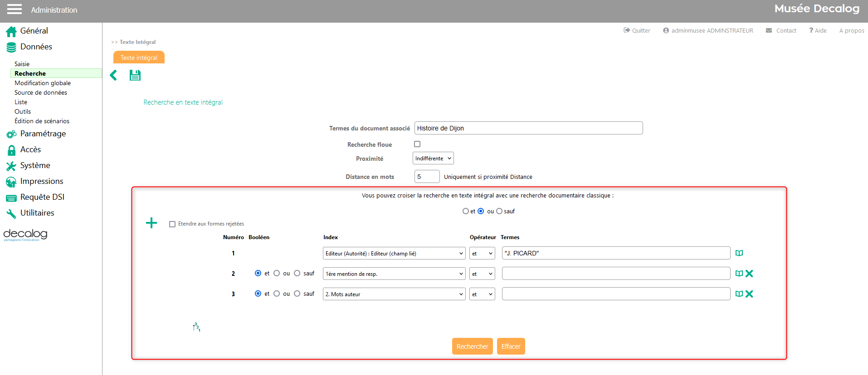Remove search row 3 with the X icon
The image size is (868, 375).
[x=749, y=294]
